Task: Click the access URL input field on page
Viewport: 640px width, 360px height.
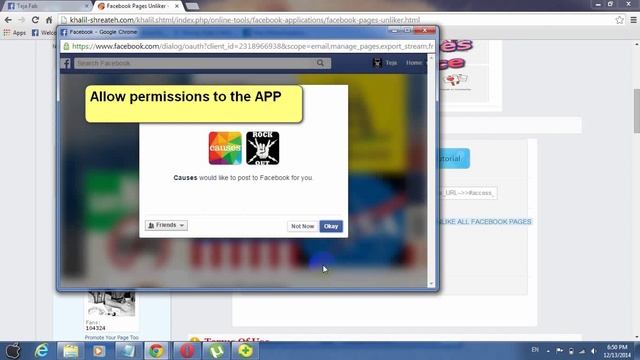Action: point(468,193)
